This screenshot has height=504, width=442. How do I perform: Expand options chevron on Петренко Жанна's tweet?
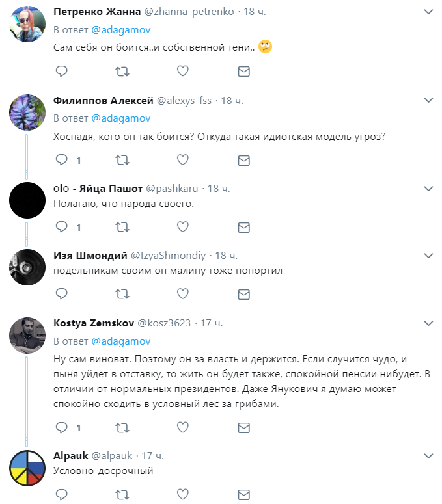[x=428, y=12]
